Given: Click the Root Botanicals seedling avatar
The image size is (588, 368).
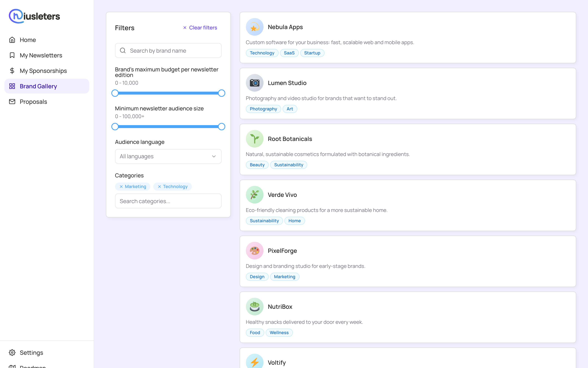Looking at the screenshot, I should pyautogui.click(x=254, y=139).
